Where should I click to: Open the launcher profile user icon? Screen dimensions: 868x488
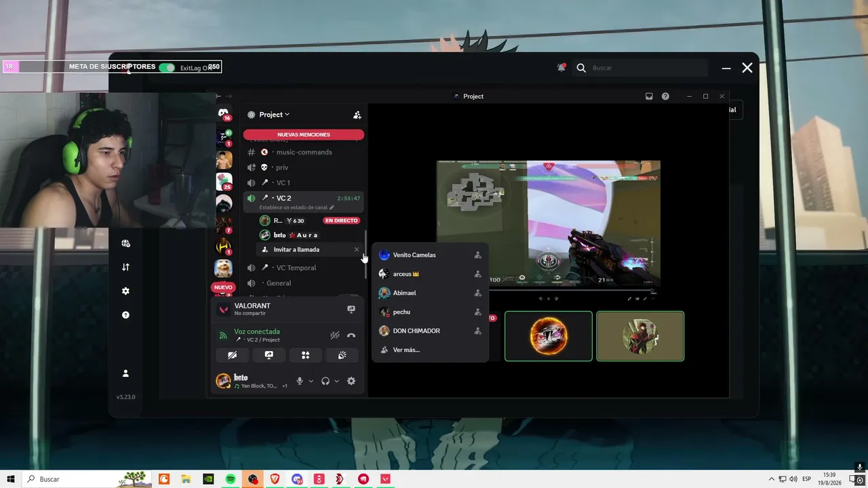125,373
